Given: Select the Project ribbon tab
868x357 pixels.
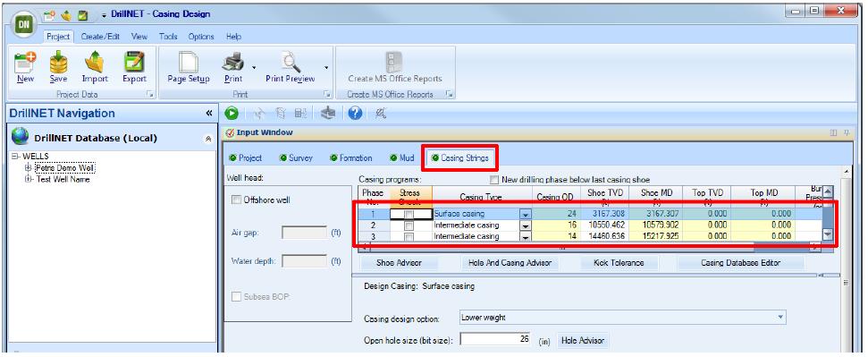Looking at the screenshot, I should [x=58, y=37].
